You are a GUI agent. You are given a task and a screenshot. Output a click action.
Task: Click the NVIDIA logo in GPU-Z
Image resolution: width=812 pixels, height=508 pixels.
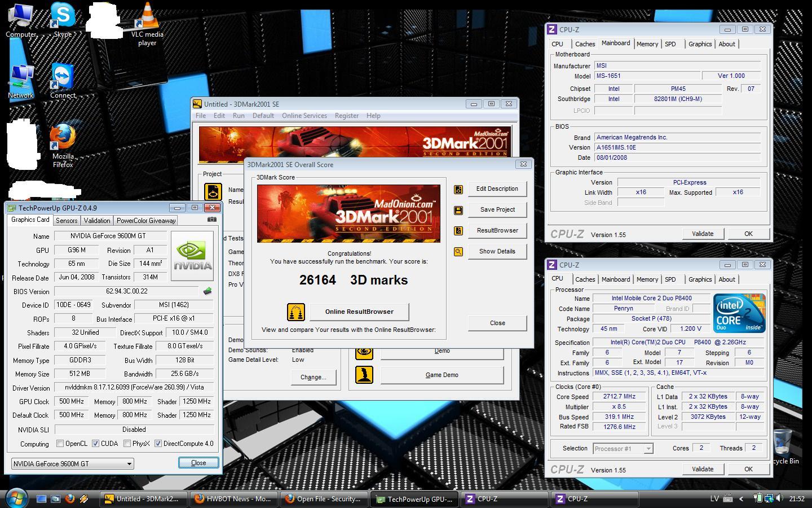[192, 256]
